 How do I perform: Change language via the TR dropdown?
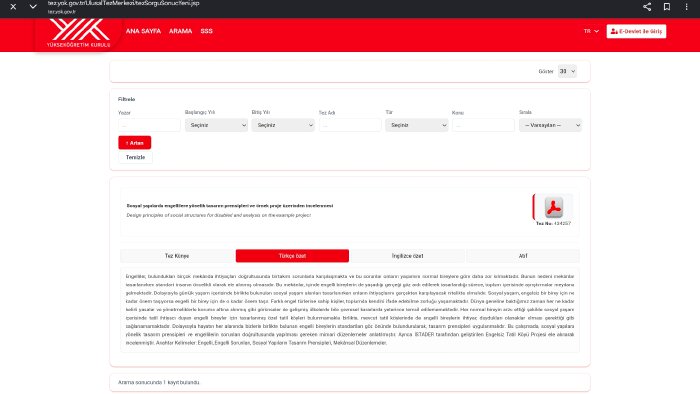[591, 31]
